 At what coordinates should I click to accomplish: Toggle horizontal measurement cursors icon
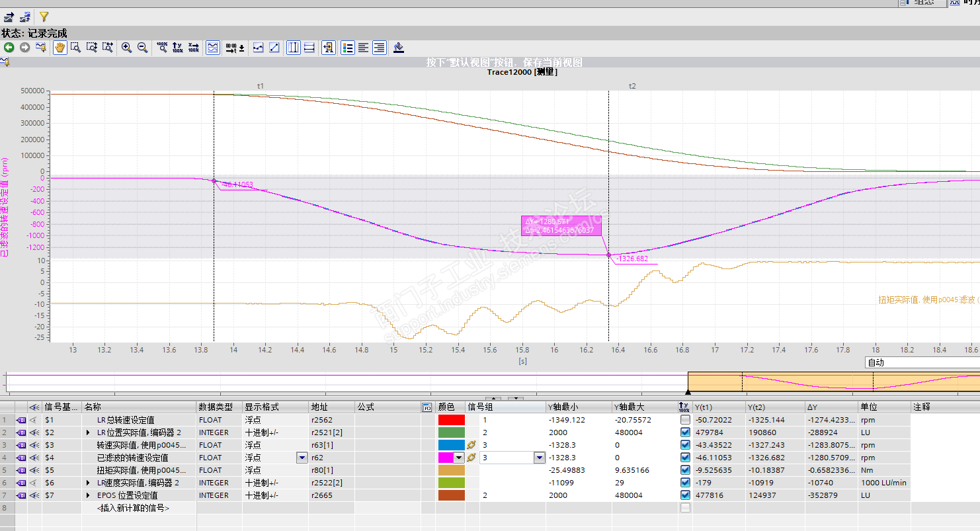click(309, 48)
